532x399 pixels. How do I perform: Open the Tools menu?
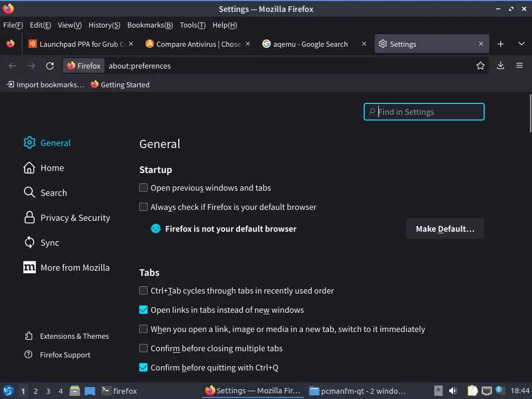pyautogui.click(x=193, y=25)
